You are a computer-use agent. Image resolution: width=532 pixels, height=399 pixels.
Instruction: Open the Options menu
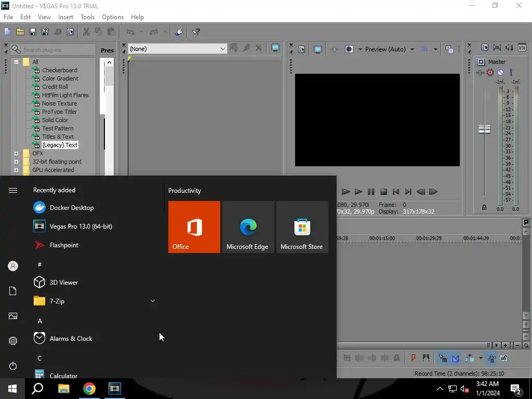pos(113,17)
